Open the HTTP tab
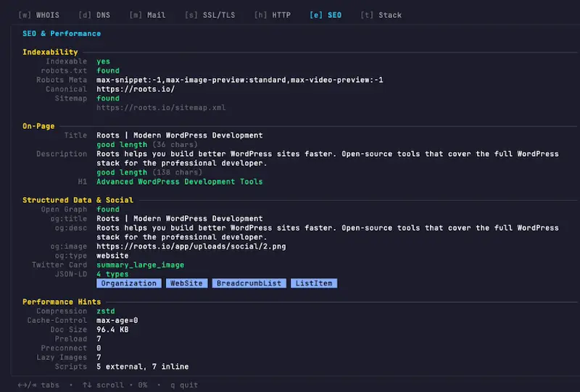The height and width of the screenshot is (392, 580). click(272, 14)
